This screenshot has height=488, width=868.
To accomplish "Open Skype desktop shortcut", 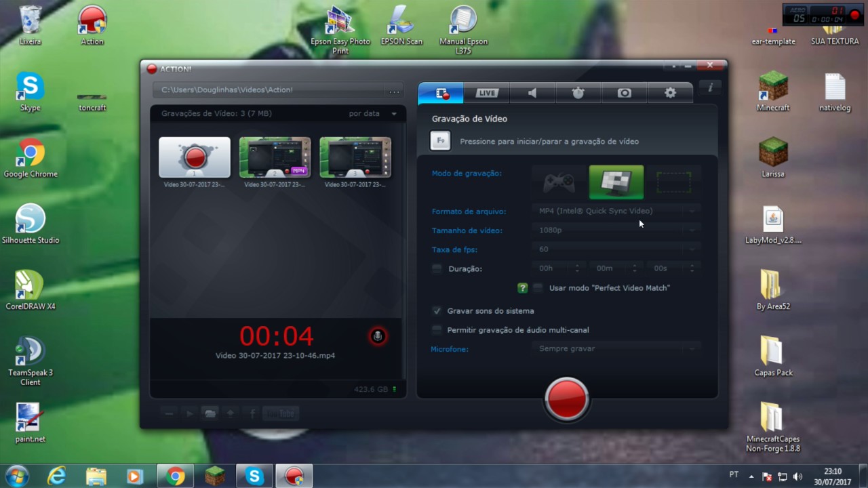I will coord(31,92).
